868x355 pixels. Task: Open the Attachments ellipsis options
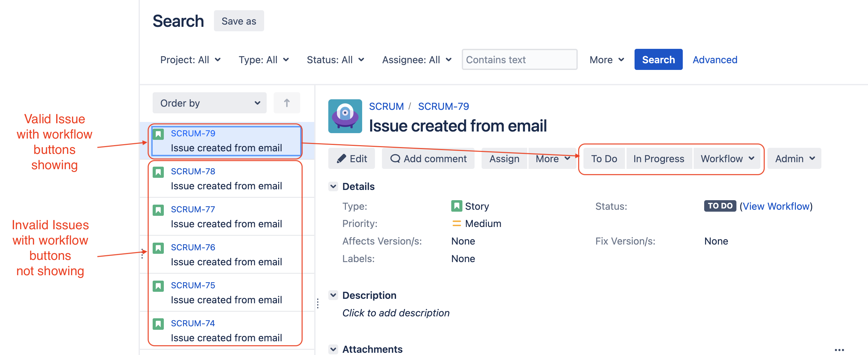839,350
